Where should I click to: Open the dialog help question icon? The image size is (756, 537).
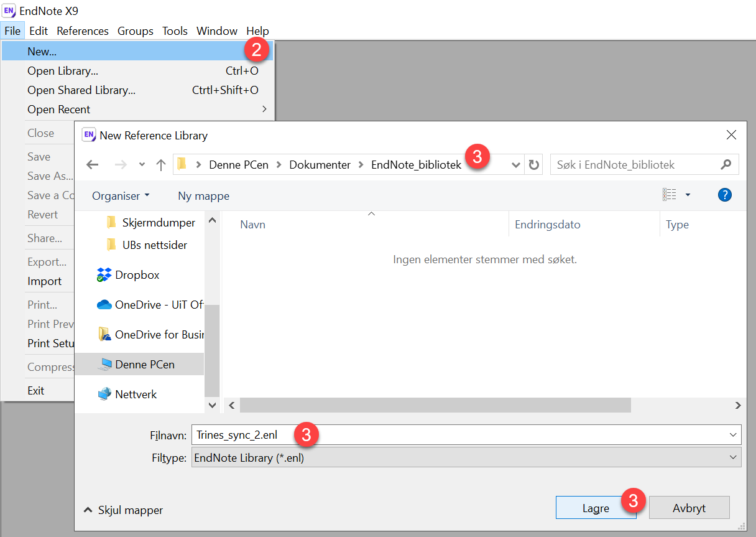[x=724, y=195]
